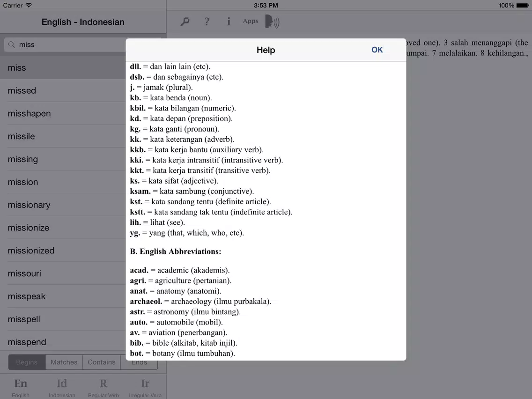
Task: Tap the "j. = jamak (plural)" line
Action: click(x=161, y=87)
